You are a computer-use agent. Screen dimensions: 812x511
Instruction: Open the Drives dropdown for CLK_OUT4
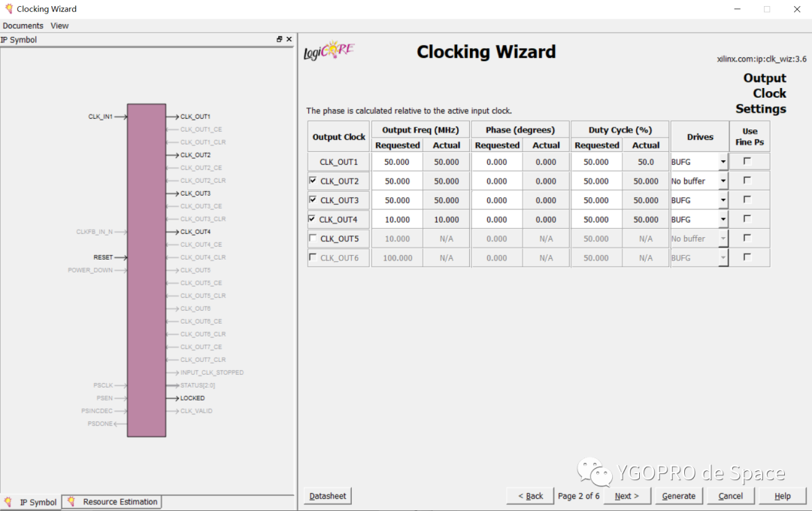(723, 219)
